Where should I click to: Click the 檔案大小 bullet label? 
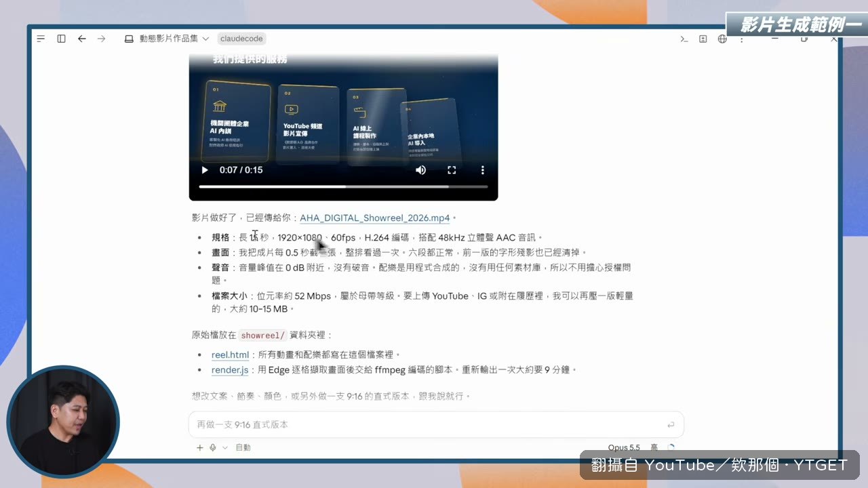pyautogui.click(x=229, y=296)
